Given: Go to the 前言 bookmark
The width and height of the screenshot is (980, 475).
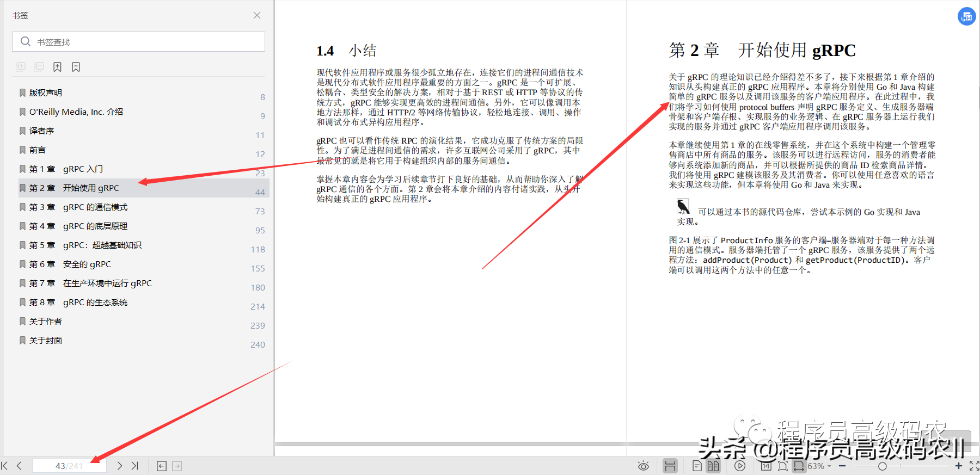Looking at the screenshot, I should [38, 150].
